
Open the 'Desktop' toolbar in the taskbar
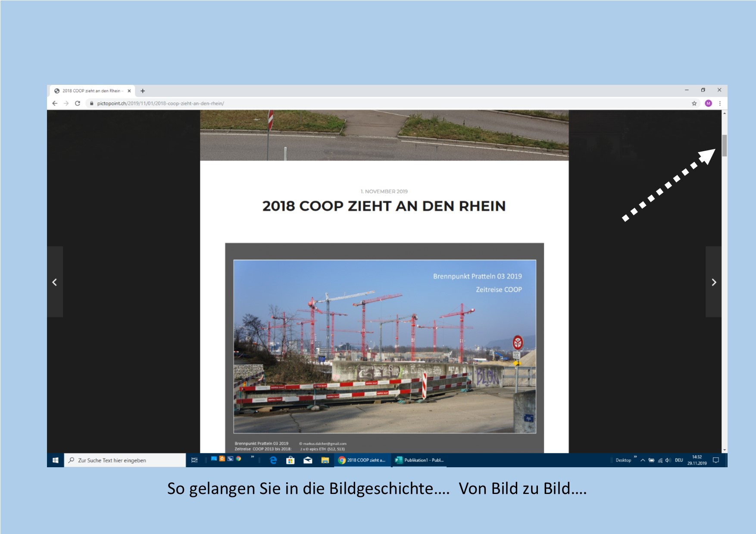[623, 460]
